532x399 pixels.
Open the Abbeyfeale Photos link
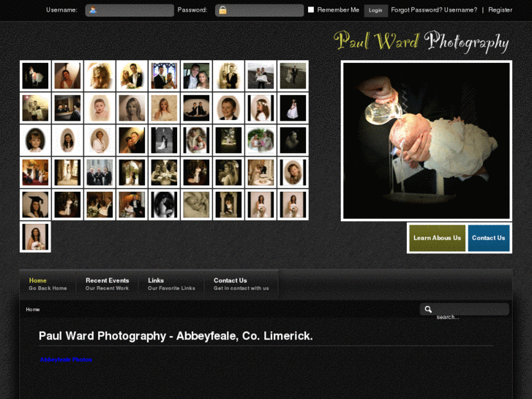pos(66,359)
